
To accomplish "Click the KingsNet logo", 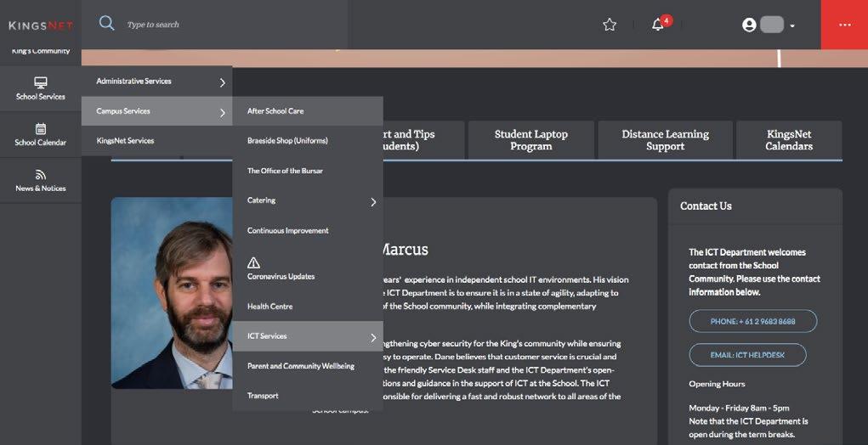I will [41, 25].
